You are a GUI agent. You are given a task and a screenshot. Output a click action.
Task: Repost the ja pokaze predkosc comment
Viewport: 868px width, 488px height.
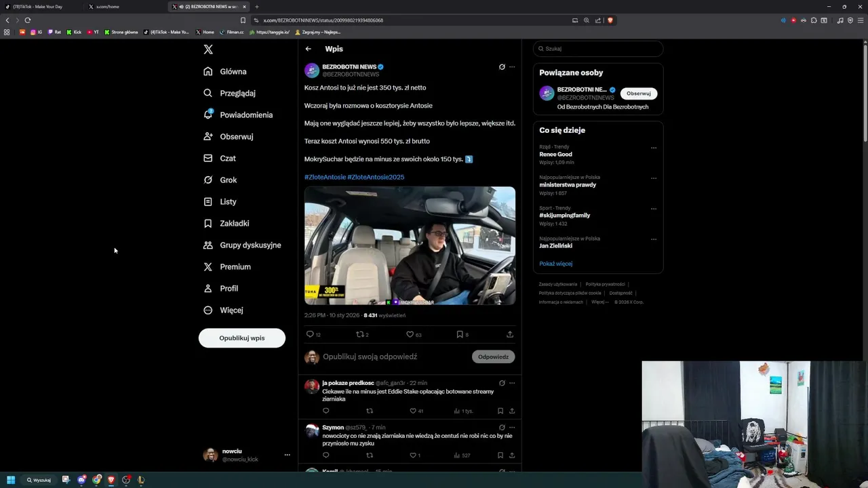click(370, 411)
